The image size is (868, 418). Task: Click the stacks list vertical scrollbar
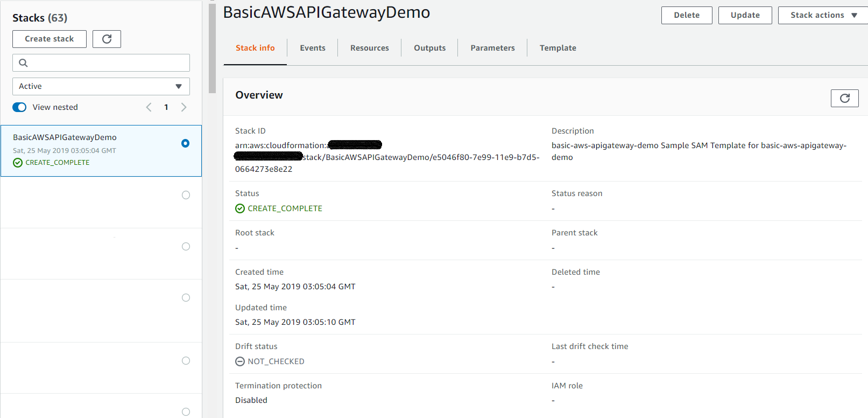(x=213, y=48)
